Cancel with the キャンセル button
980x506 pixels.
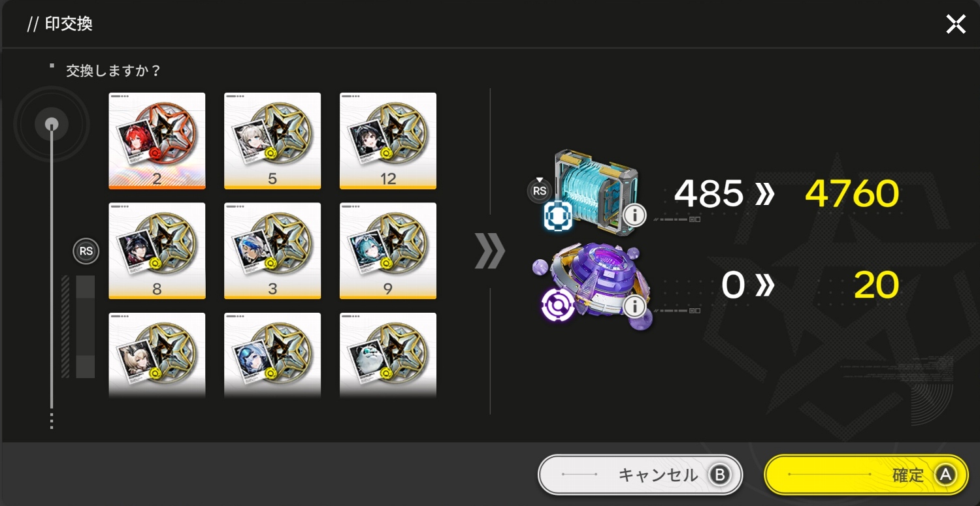coord(640,475)
